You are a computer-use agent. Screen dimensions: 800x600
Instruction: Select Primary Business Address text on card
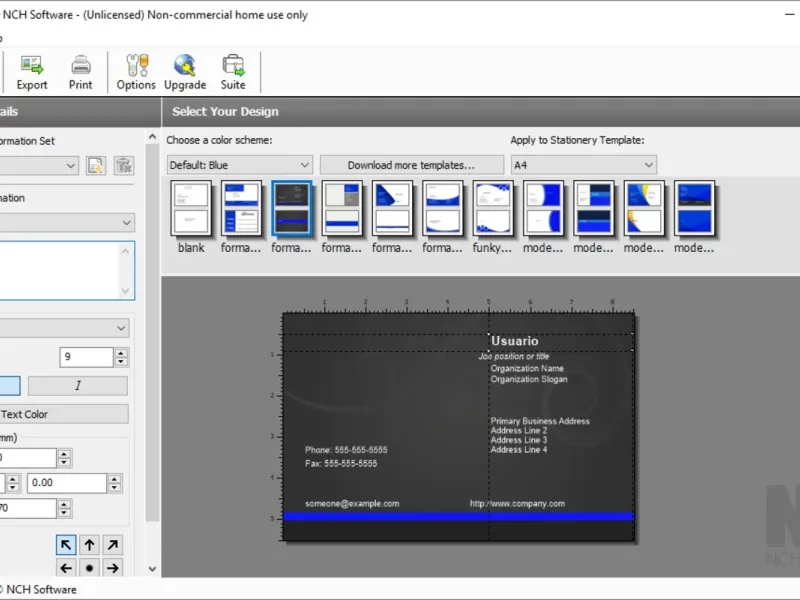click(540, 421)
